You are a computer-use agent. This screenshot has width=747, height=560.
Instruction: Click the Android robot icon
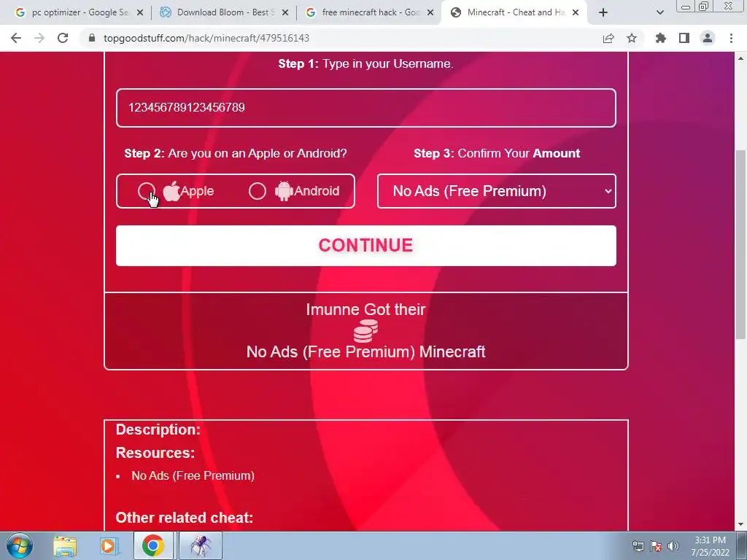(284, 191)
